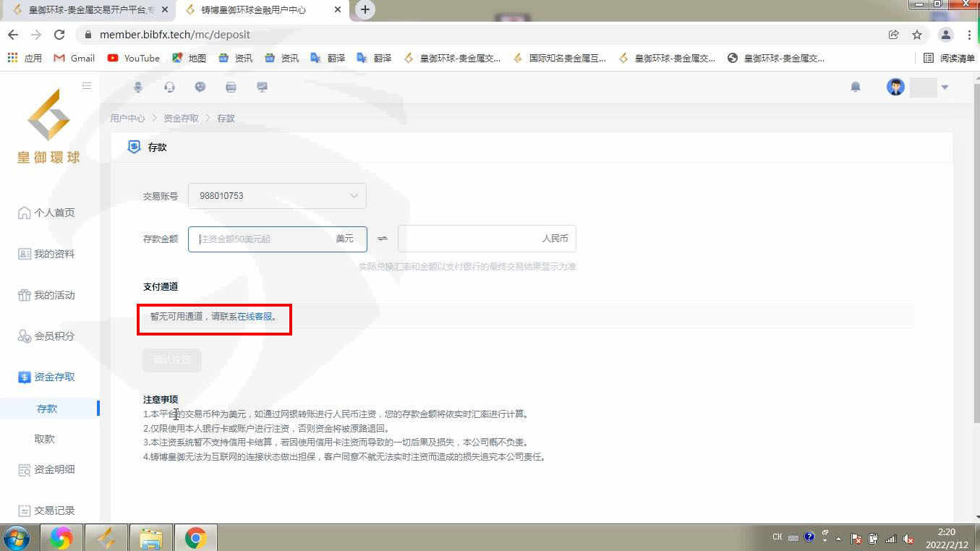Go back with browser back arrow
The height and width of the screenshot is (551, 980).
coord(13,35)
